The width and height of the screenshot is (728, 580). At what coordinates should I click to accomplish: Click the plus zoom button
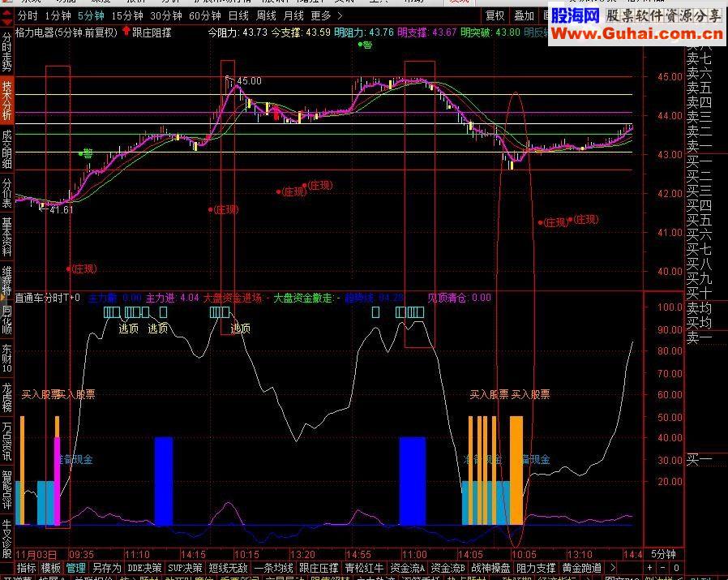point(649,568)
